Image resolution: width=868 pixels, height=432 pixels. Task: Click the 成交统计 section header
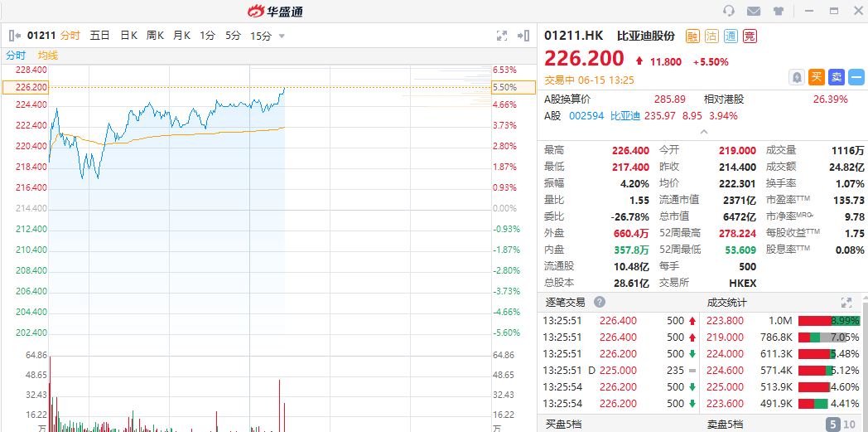(x=727, y=303)
